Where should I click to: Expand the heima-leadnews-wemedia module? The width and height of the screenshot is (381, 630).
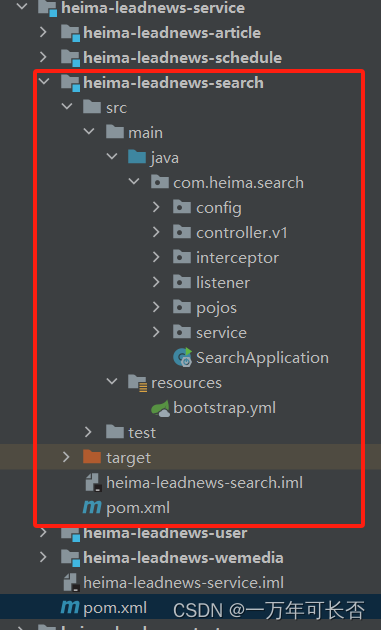(43, 557)
